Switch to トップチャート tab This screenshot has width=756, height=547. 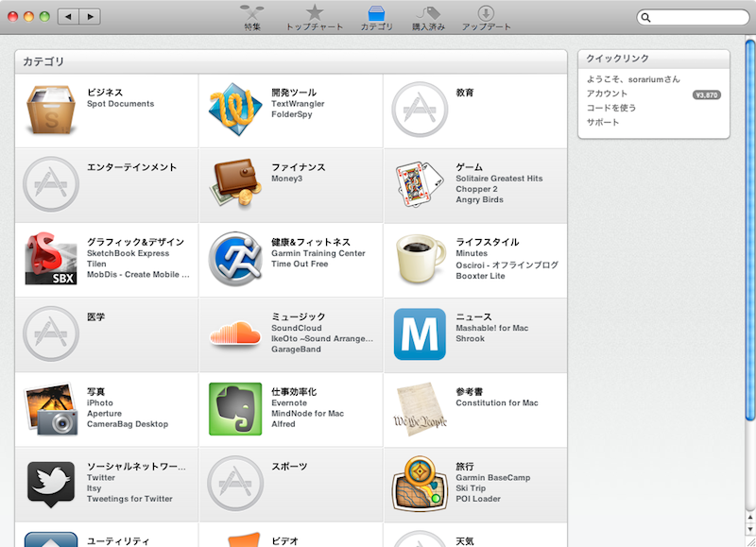point(315,18)
